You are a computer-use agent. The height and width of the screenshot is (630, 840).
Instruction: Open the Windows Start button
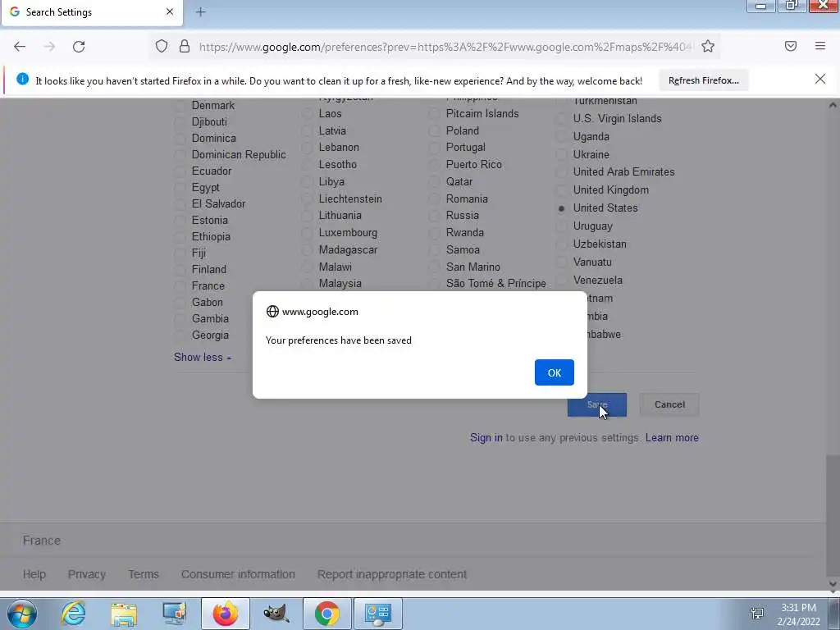[21, 614]
